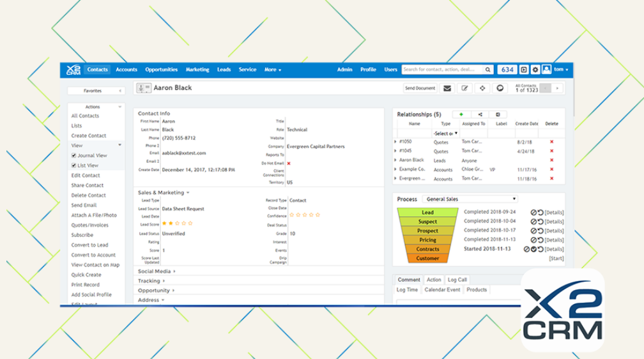Open the settings gear icon

pos(535,70)
